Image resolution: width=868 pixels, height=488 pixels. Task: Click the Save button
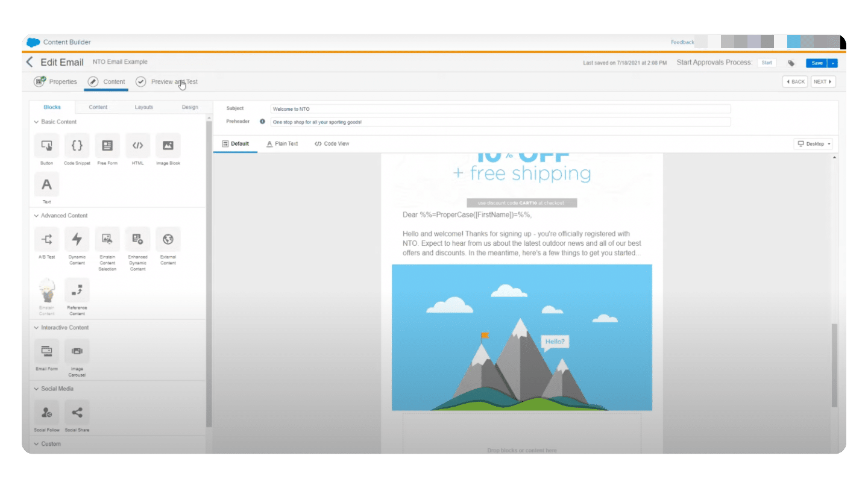[x=817, y=63]
